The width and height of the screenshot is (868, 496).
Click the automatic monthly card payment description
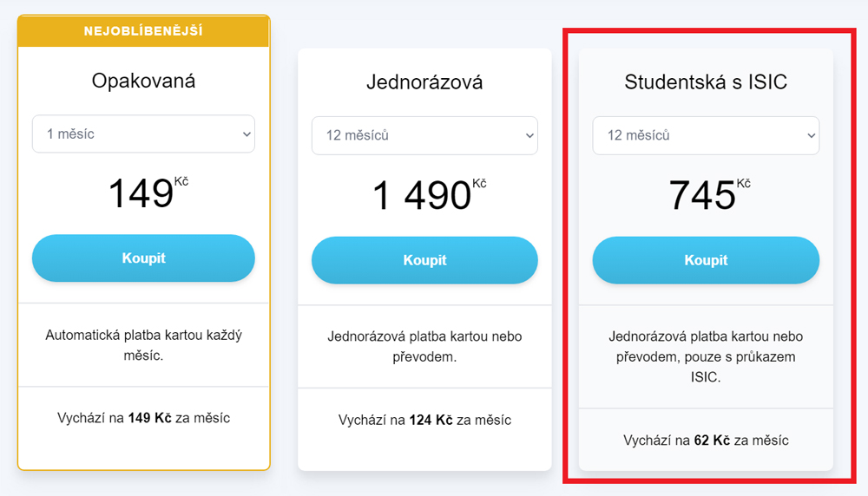pyautogui.click(x=143, y=345)
